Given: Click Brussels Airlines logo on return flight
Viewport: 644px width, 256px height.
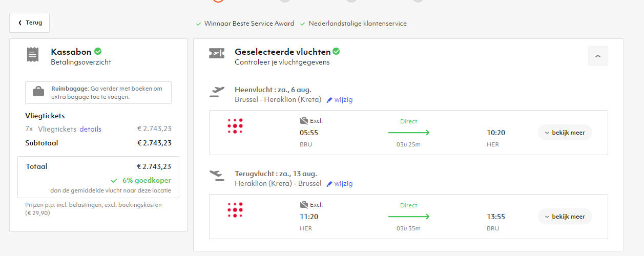Looking at the screenshot, I should (235, 210).
